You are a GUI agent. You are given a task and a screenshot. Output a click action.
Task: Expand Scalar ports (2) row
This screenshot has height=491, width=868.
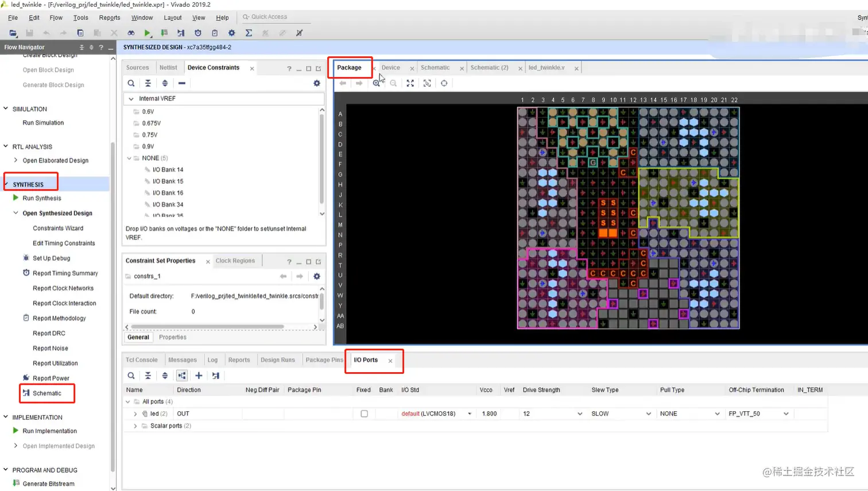[x=135, y=426]
